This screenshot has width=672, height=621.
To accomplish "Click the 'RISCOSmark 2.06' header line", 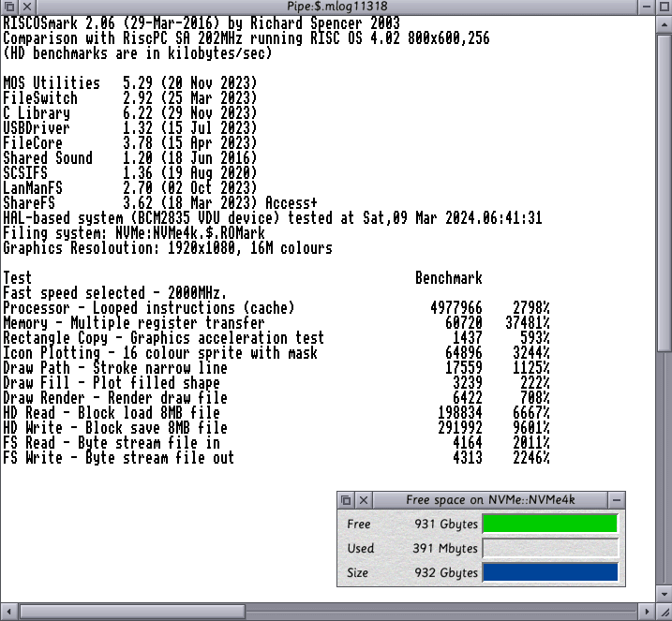I will coord(202,23).
